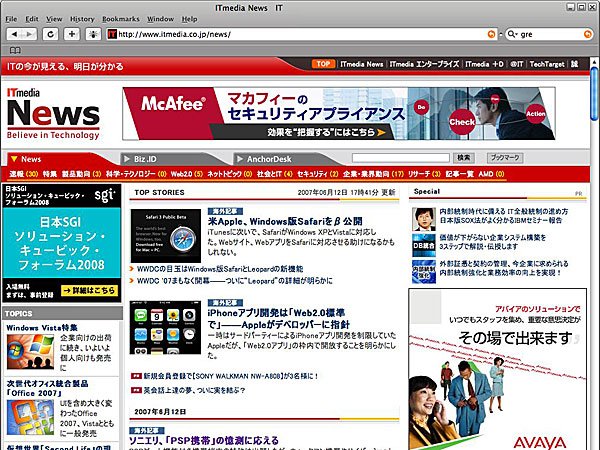The height and width of the screenshot is (450, 600).
Task: Open the Help menu
Action: [189, 19]
